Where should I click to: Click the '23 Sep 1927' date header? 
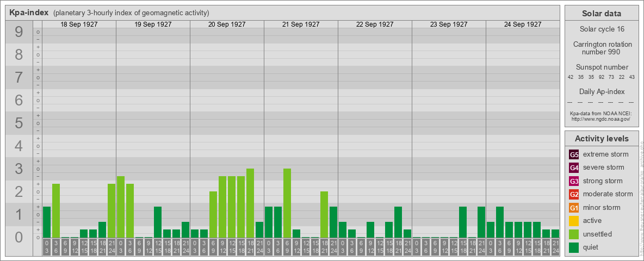tap(449, 24)
